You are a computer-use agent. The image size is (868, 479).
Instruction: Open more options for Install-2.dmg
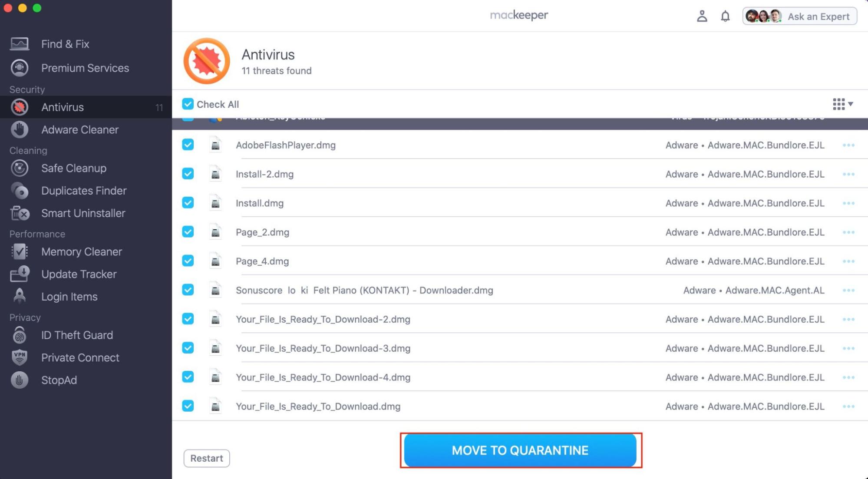point(848,174)
